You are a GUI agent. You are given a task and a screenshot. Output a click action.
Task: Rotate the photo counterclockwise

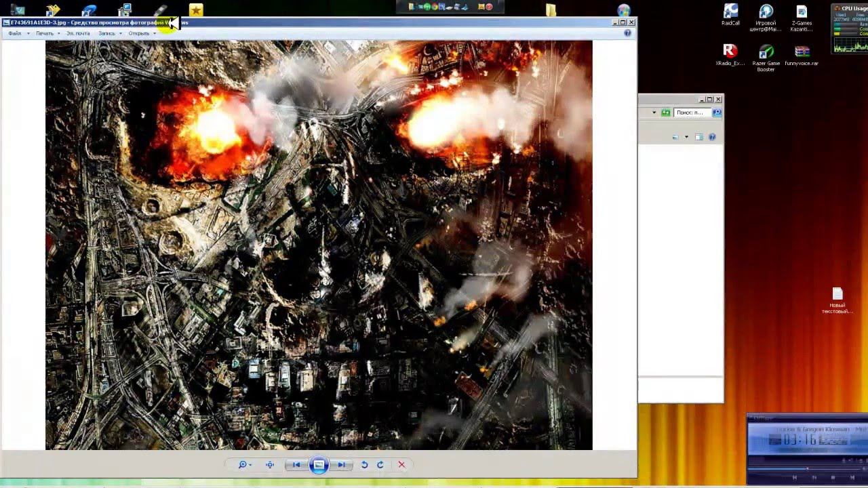pyautogui.click(x=364, y=464)
